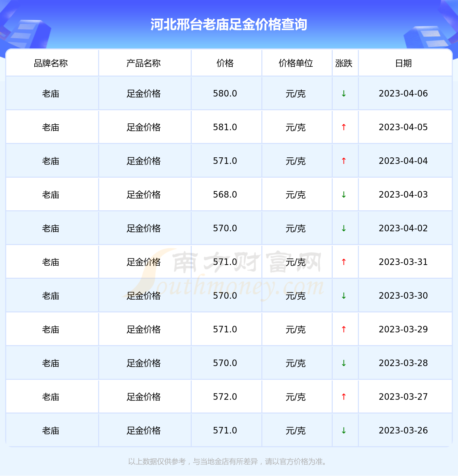
Task: Click the title 河北邢台老庙足金价格查询
Action: coord(229,25)
